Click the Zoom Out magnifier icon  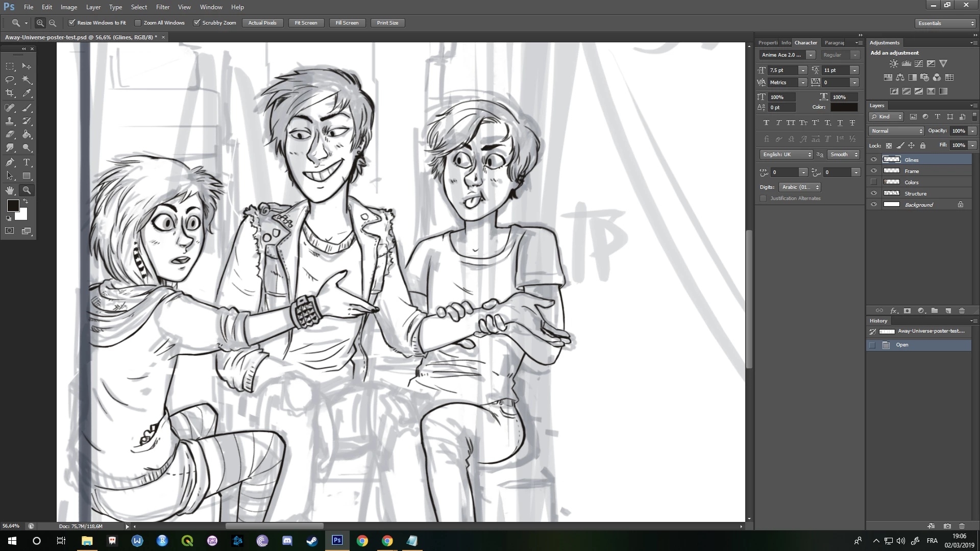coord(53,23)
